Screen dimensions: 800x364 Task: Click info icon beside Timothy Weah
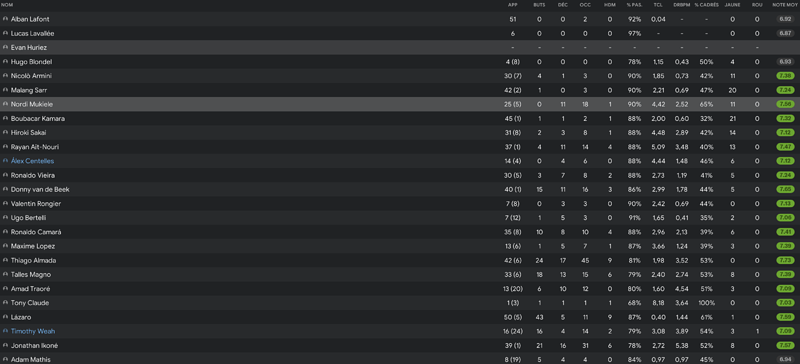coord(5,331)
